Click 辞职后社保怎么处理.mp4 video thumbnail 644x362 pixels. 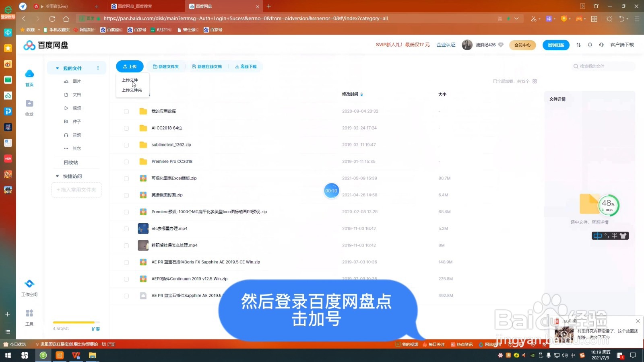pos(143,245)
